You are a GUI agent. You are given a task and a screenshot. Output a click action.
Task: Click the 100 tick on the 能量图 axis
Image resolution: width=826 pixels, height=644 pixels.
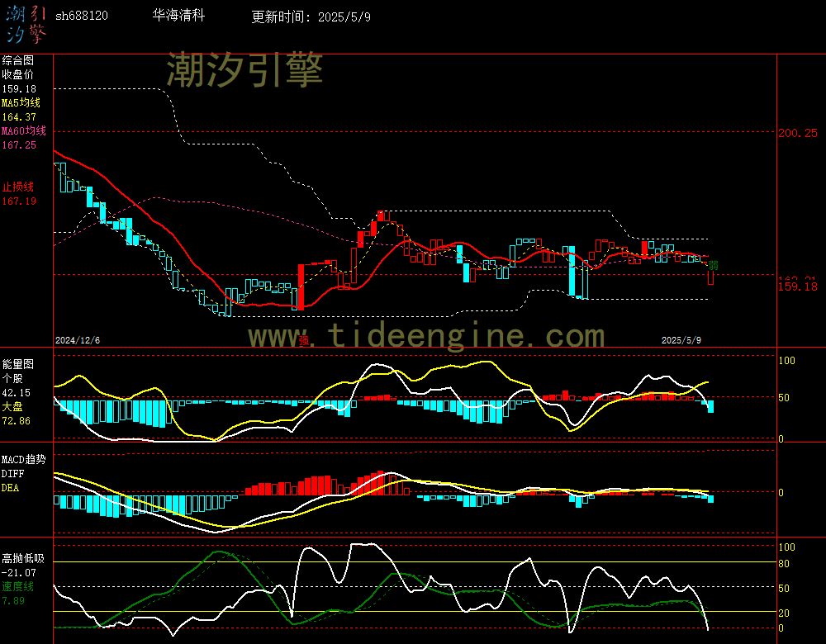[786, 361]
